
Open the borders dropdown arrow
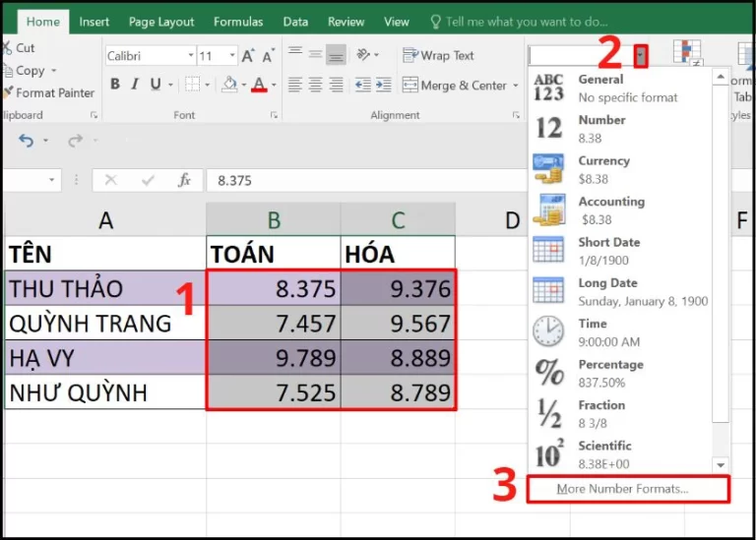(x=208, y=86)
